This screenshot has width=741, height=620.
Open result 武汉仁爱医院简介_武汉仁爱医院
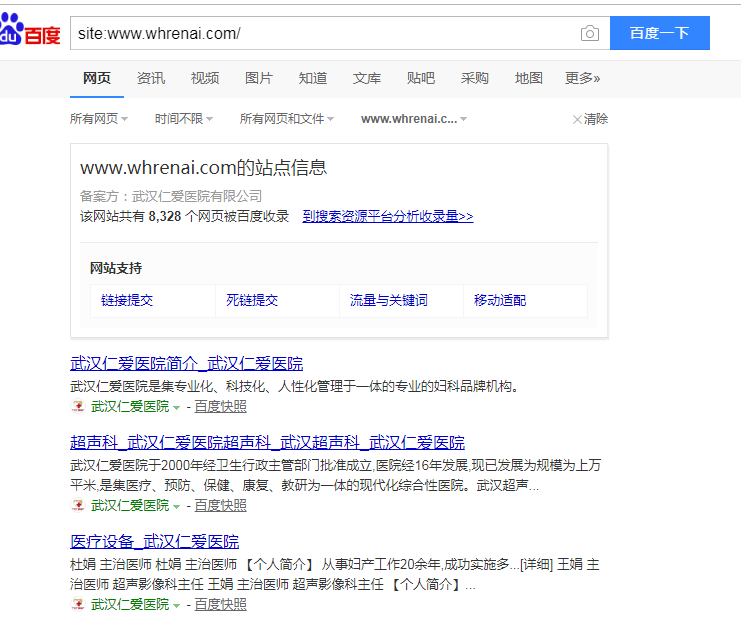point(187,363)
